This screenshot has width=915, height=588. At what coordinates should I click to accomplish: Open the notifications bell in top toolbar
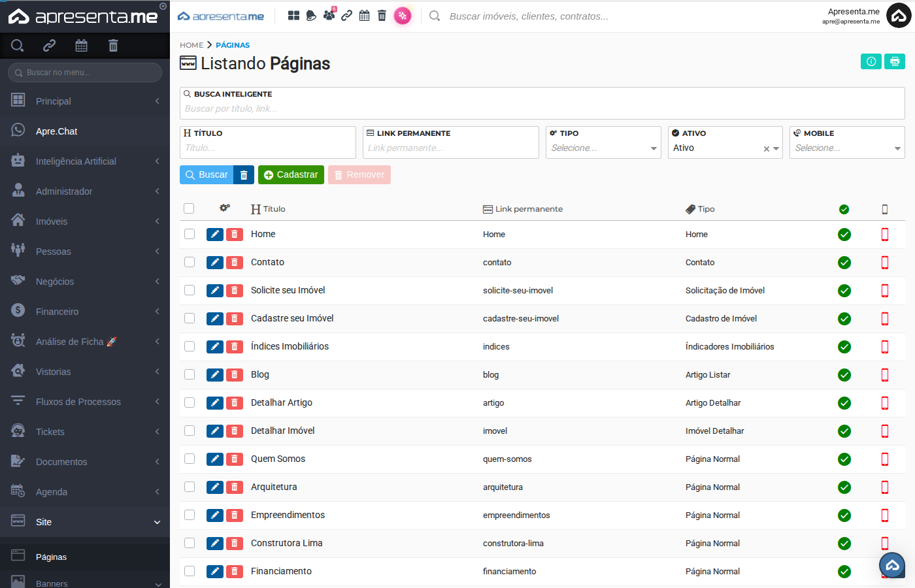coord(311,16)
